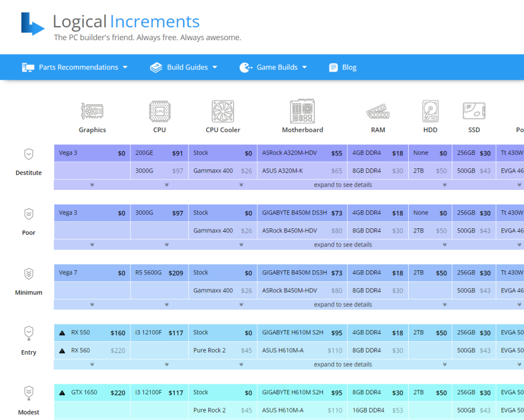Open the R5 5600G $209 CPU link
The image size is (524, 420).
(160, 273)
